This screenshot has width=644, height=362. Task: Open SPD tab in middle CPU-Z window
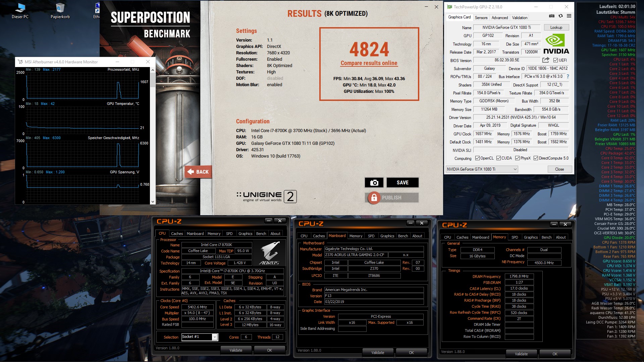coord(371,236)
